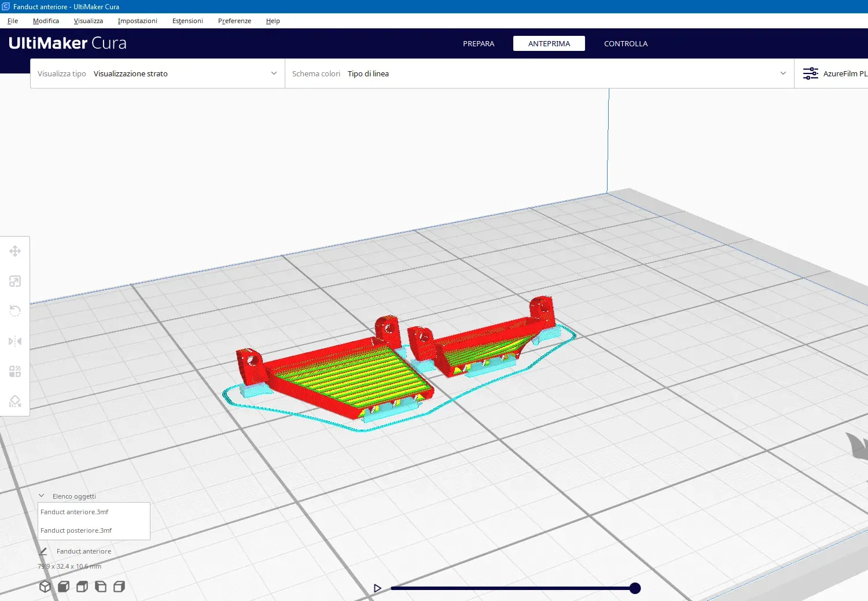Image resolution: width=868 pixels, height=601 pixels.
Task: Switch to 3D perspective view cube icon
Action: (45, 587)
